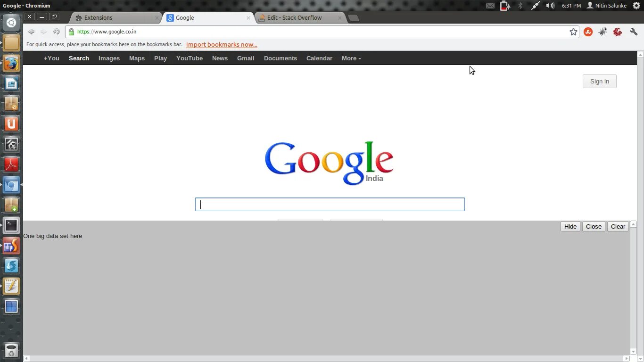The height and width of the screenshot is (362, 644).
Task: Click the vertical scrollbar up arrow
Action: pyautogui.click(x=640, y=54)
